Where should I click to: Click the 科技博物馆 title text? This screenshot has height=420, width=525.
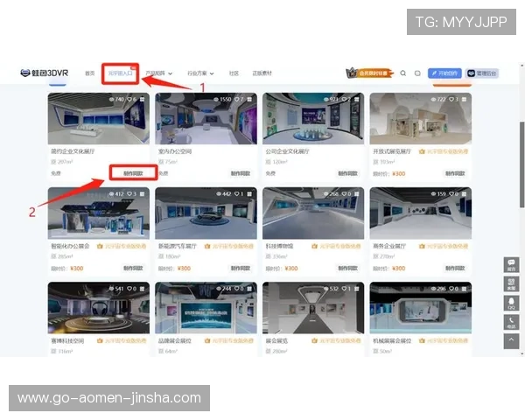(x=280, y=246)
